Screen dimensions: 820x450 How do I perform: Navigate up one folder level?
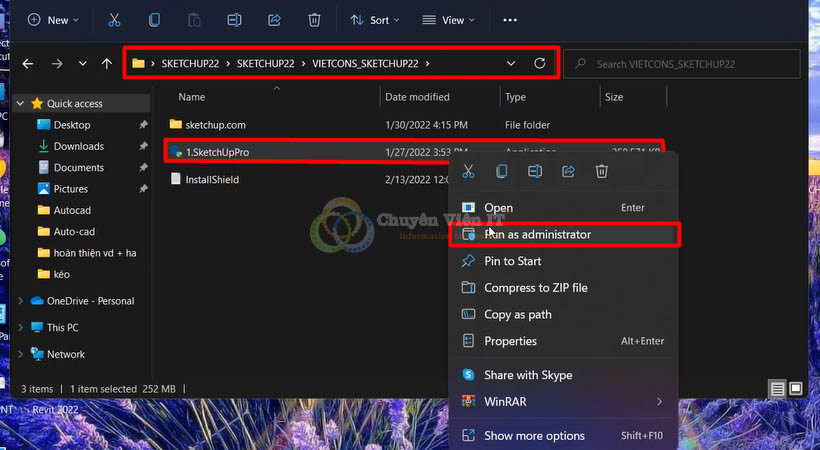[x=107, y=64]
